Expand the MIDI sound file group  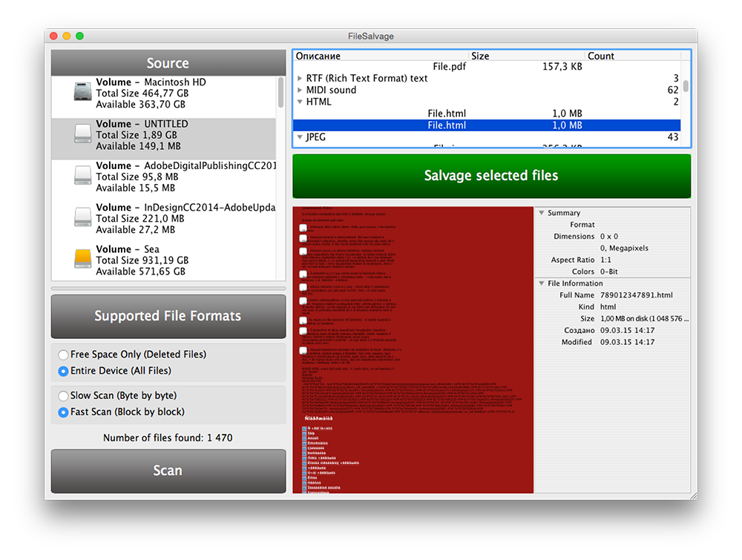tap(300, 90)
